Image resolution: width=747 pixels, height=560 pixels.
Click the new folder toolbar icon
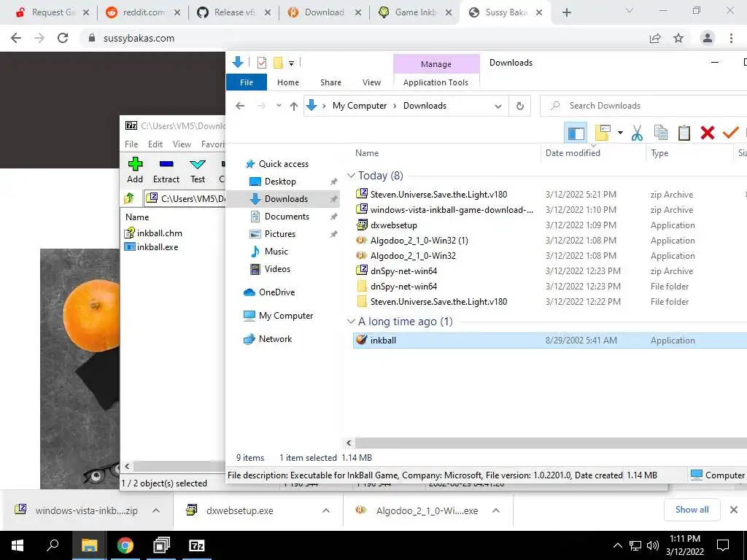[603, 133]
